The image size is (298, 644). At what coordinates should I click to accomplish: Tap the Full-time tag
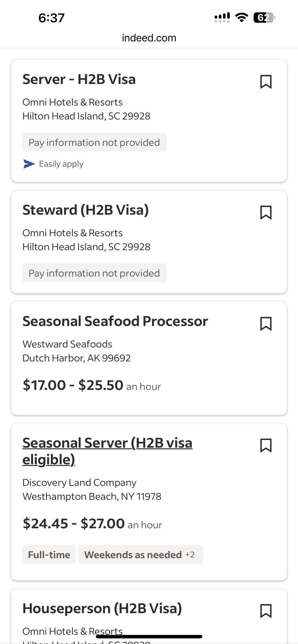click(49, 555)
